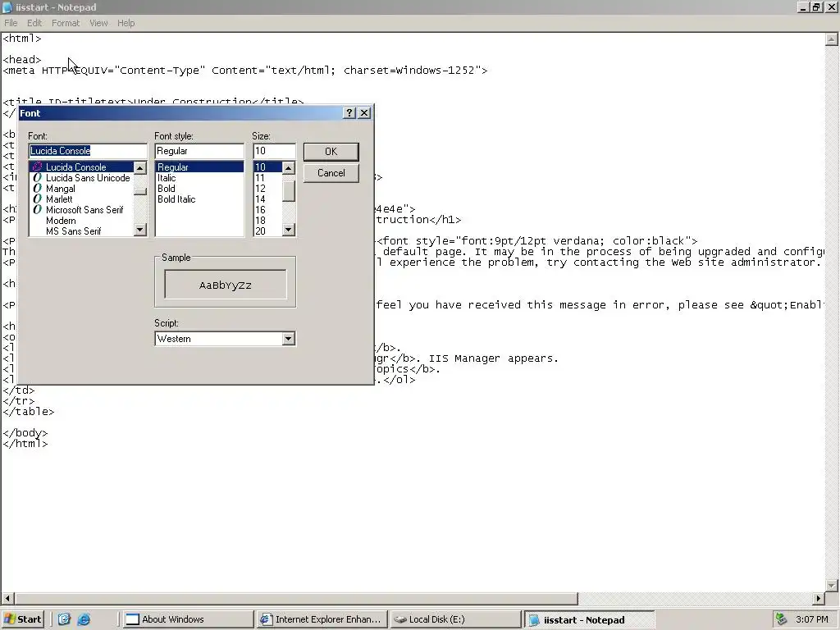Image resolution: width=840 pixels, height=630 pixels.
Task: Click the font list scrollbar thumb
Action: pos(139,192)
